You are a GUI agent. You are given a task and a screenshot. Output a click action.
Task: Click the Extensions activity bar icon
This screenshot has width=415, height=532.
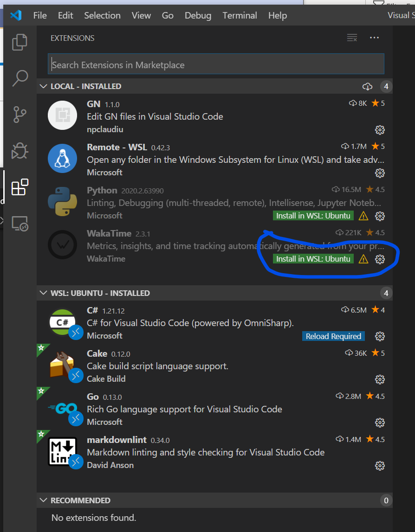(x=19, y=187)
